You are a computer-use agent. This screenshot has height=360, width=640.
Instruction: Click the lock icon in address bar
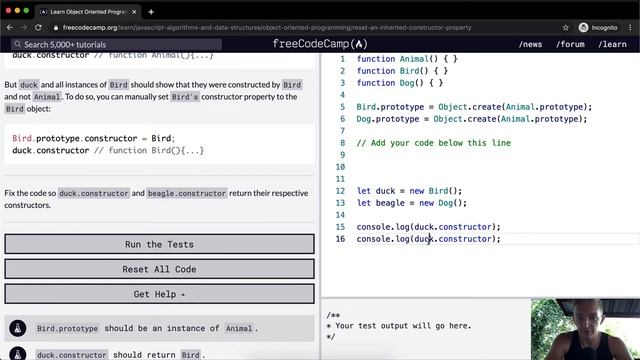(56, 28)
